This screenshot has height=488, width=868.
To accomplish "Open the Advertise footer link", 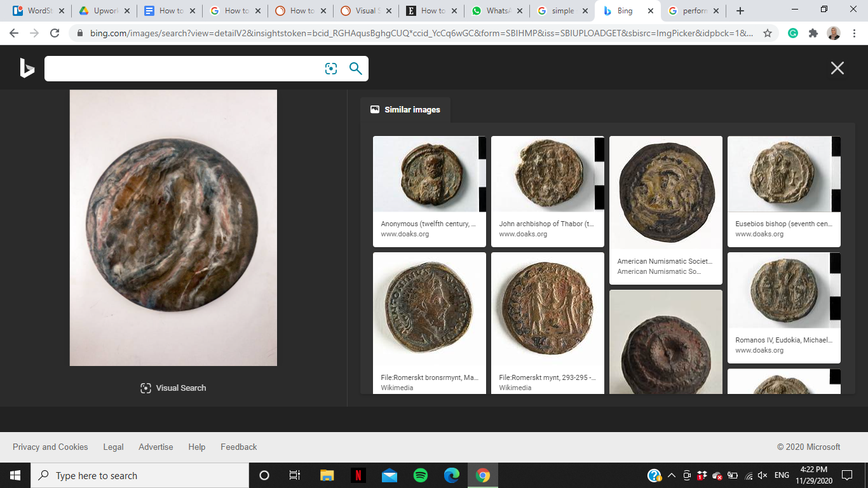I will click(x=156, y=447).
